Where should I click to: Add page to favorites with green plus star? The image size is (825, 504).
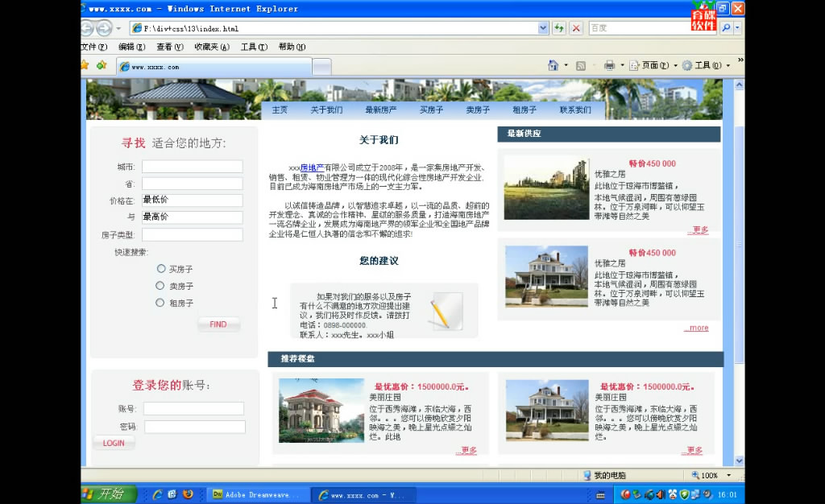(x=102, y=65)
